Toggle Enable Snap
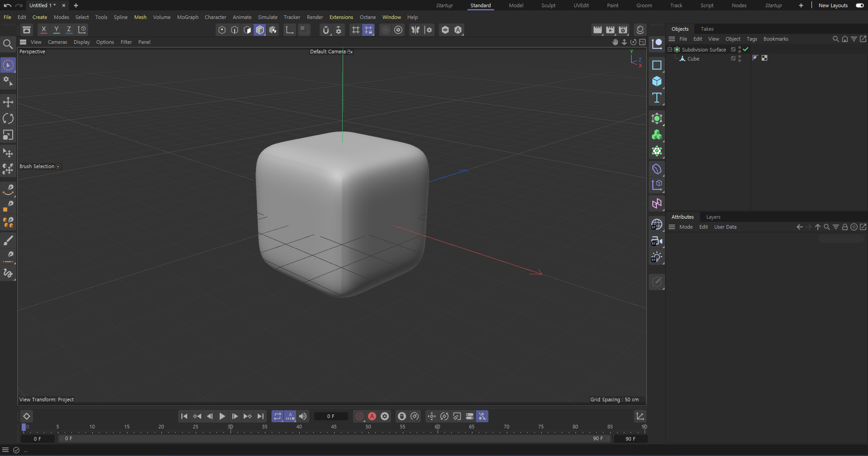The height and width of the screenshot is (456, 868). [x=326, y=30]
